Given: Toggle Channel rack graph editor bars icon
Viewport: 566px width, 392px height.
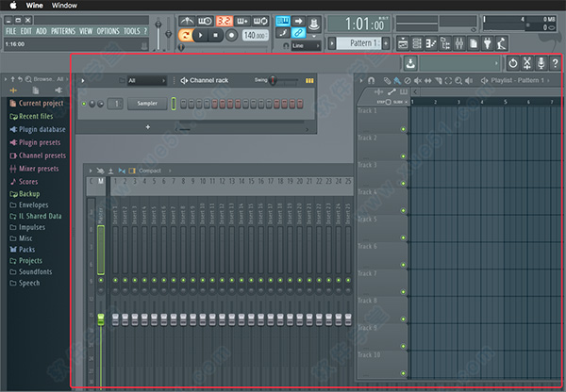Looking at the screenshot, I should pos(309,81).
